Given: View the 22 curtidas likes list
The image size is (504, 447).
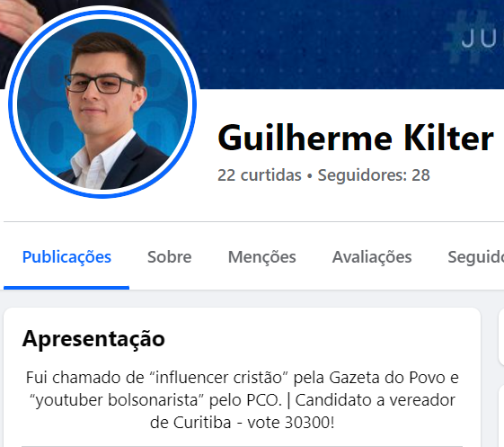Looking at the screenshot, I should 260,175.
